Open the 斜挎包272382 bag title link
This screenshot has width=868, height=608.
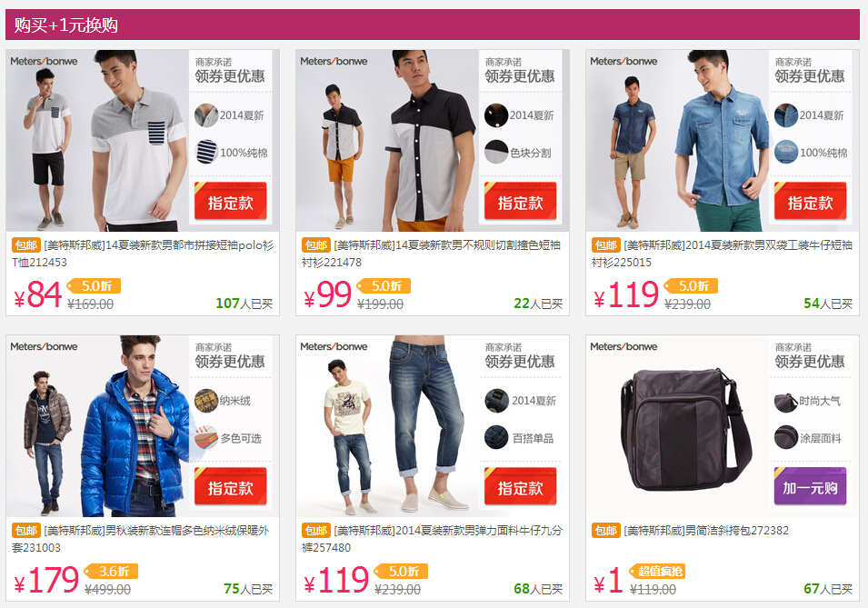point(706,531)
